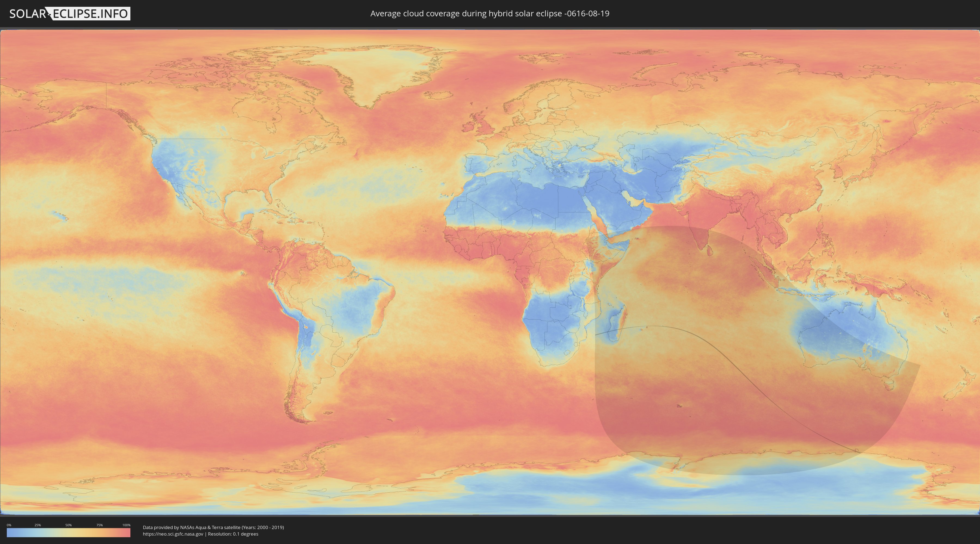Click the cloud coverage color gradient legend bar
Viewport: 980px width, 544px height.
69,533
